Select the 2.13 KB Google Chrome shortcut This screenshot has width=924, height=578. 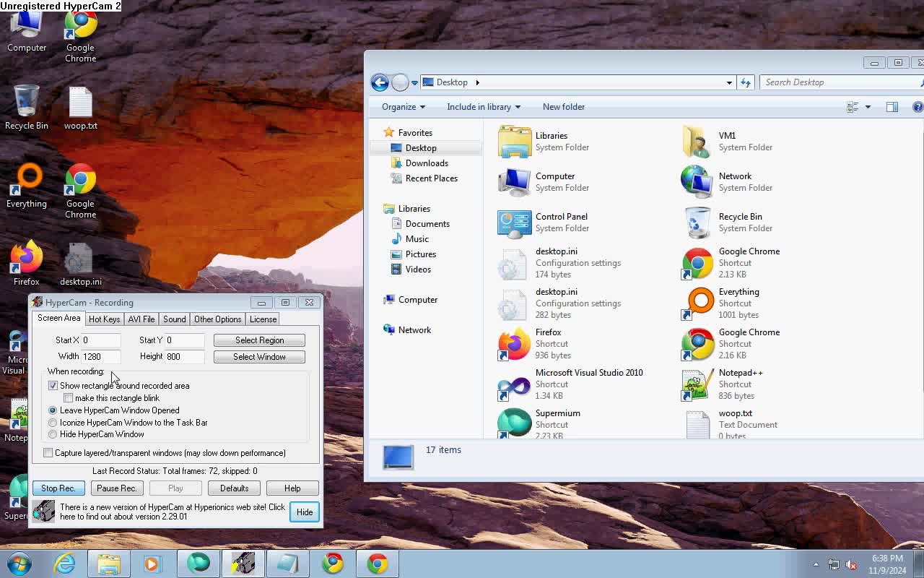[731, 263]
